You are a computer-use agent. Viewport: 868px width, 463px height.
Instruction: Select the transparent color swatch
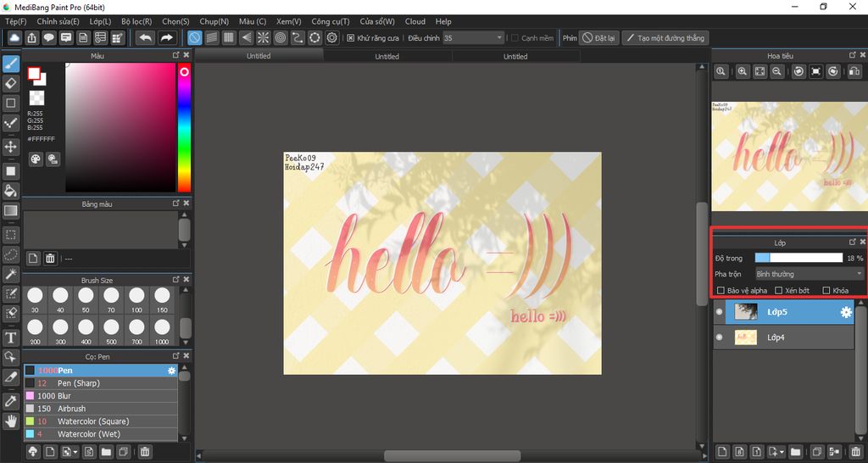[x=36, y=98]
